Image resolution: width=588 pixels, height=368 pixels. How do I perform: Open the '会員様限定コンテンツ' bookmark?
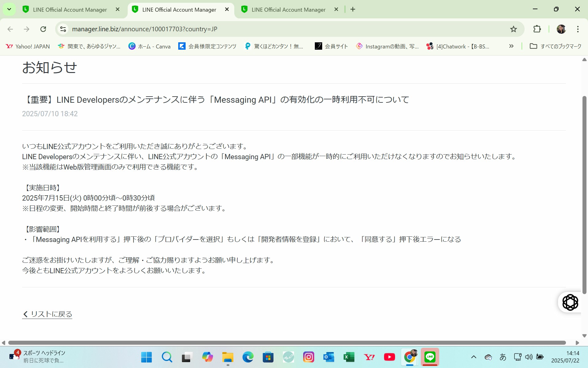[x=207, y=46]
